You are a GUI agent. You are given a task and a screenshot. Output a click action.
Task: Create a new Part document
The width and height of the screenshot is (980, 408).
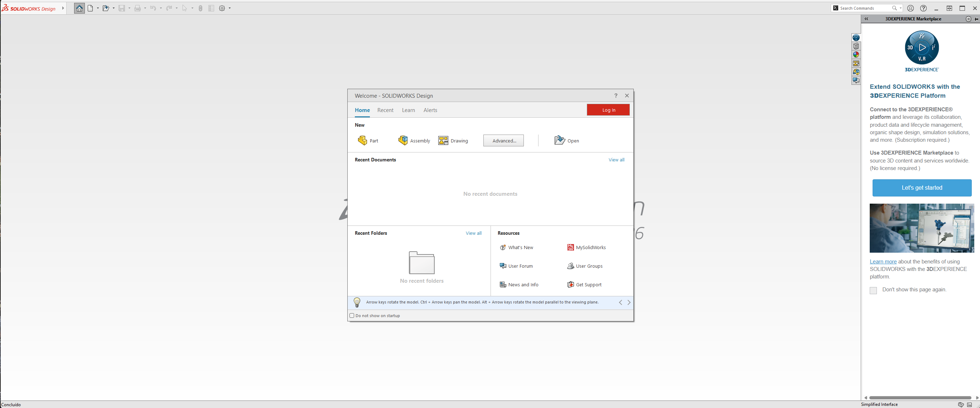368,141
